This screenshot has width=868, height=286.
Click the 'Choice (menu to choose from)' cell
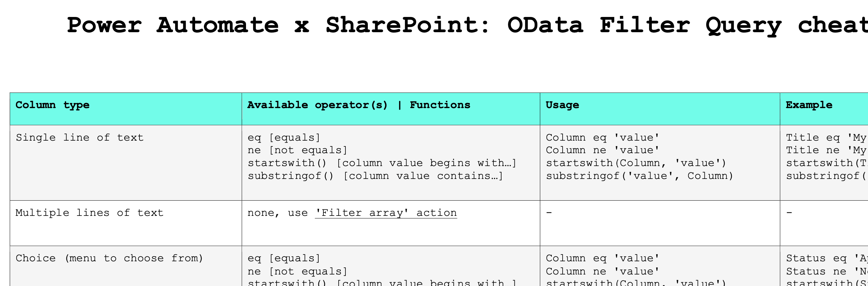pos(109,258)
